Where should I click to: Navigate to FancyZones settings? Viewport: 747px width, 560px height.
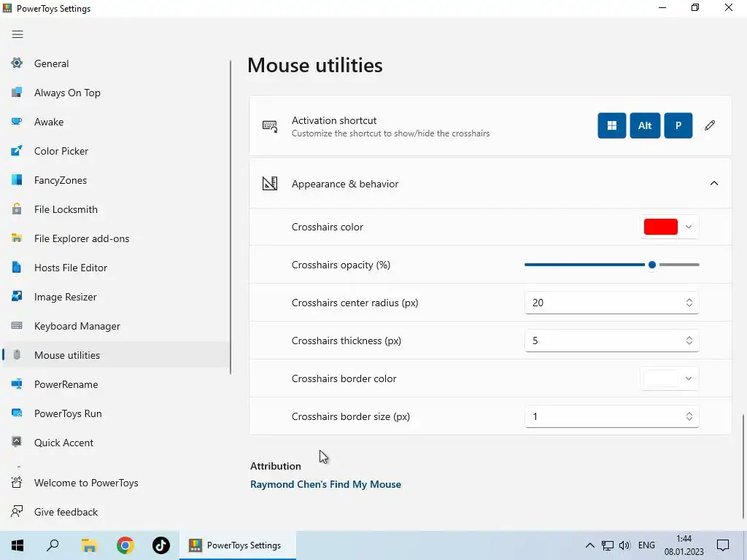115,180
